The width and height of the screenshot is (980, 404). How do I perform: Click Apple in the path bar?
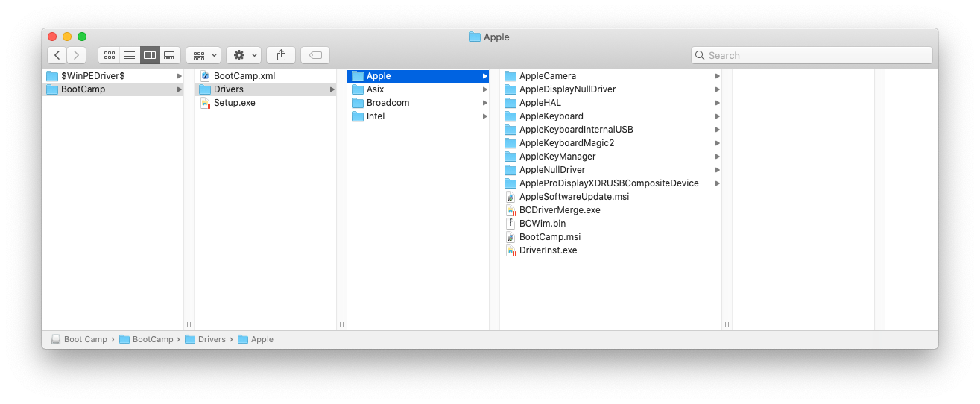tap(256, 339)
